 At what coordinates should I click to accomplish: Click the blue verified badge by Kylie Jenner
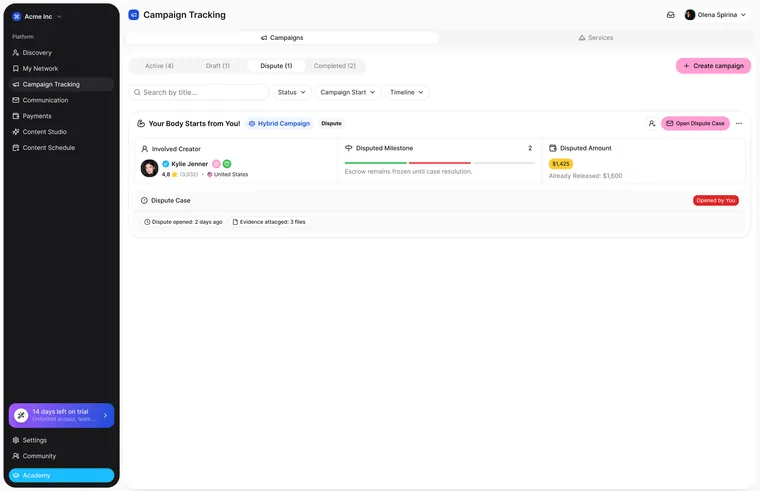(166, 164)
